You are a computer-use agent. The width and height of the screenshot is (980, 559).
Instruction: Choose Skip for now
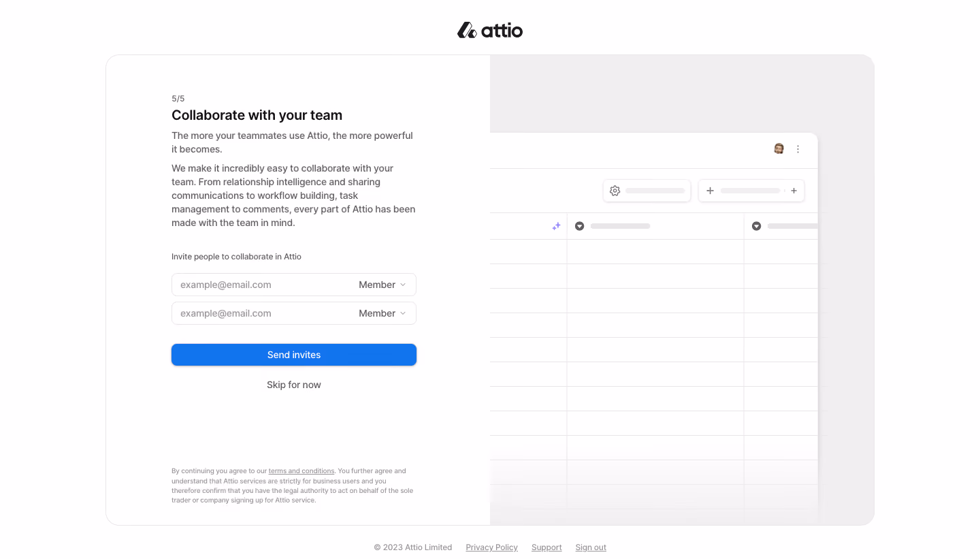[x=294, y=385]
